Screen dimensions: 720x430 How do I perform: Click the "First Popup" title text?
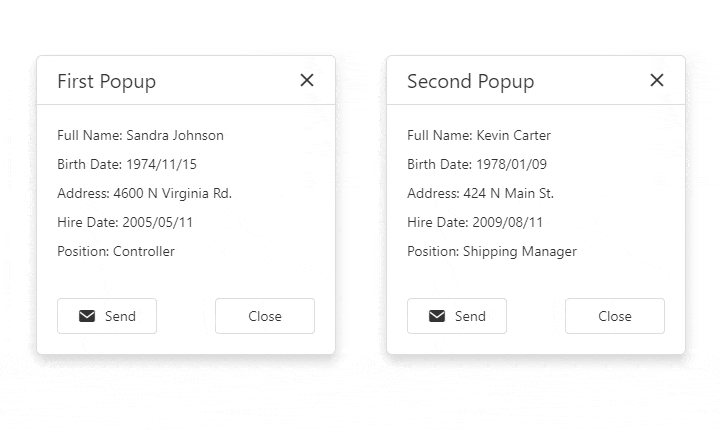pos(106,81)
